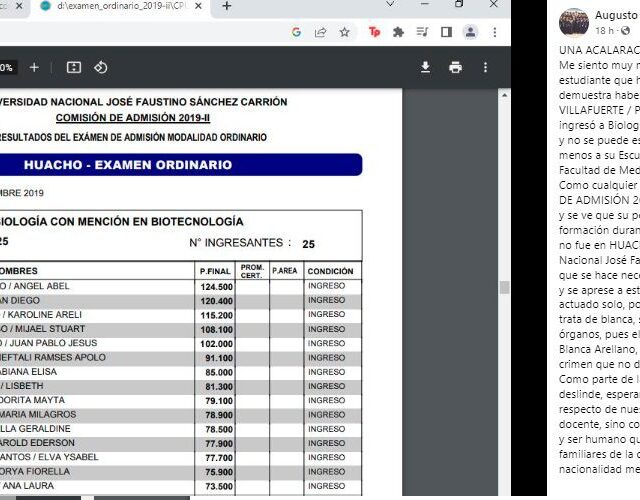
Task: Click the fit to page icon
Action: pyautogui.click(x=73, y=67)
